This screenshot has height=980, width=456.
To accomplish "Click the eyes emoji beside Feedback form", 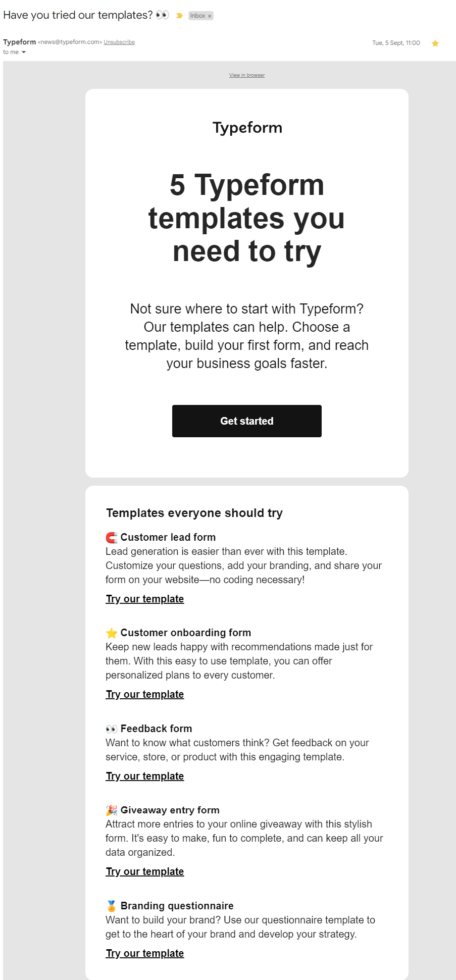I will [x=111, y=728].
